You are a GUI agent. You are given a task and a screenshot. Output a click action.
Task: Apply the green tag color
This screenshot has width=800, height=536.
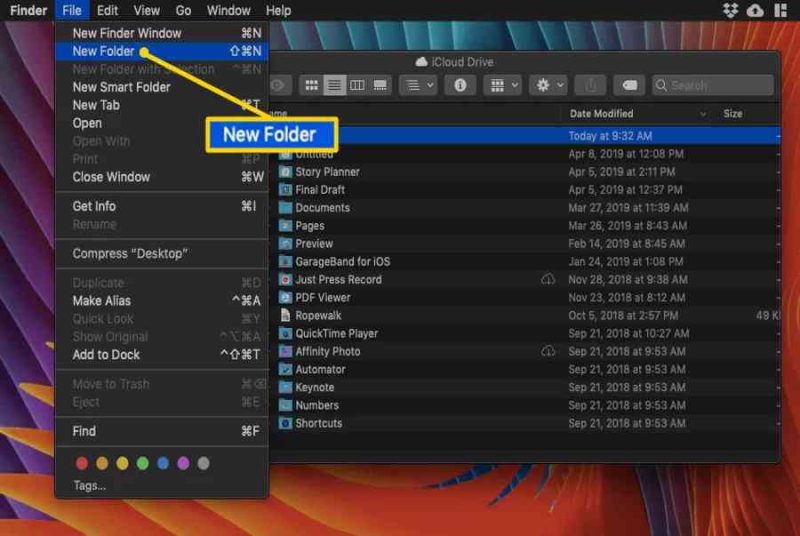[x=143, y=463]
